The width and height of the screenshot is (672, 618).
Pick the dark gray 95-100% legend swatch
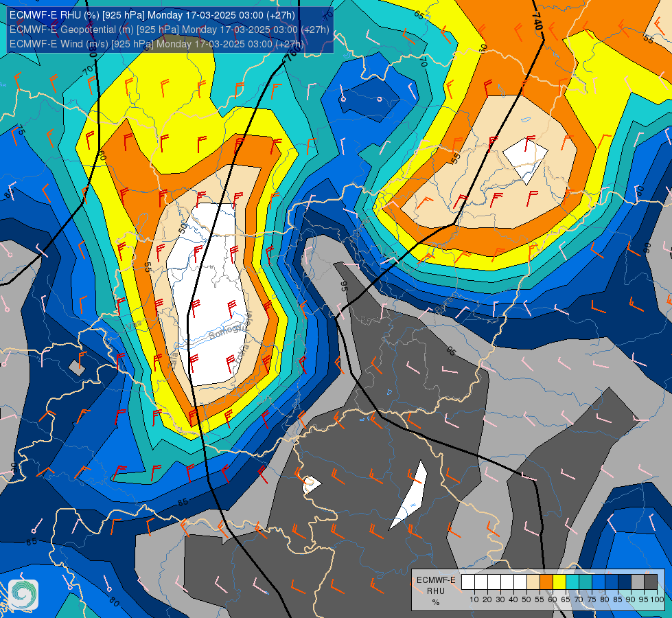coord(651,582)
